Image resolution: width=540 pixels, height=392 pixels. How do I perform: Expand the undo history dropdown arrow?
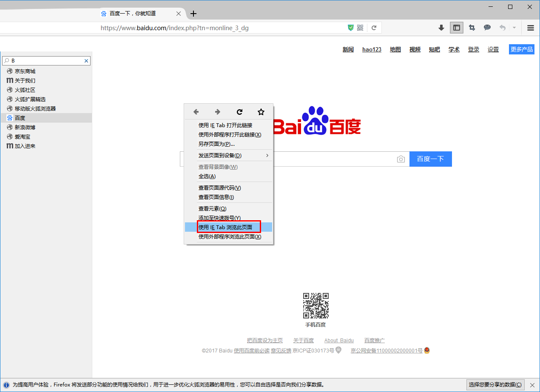[x=514, y=28]
